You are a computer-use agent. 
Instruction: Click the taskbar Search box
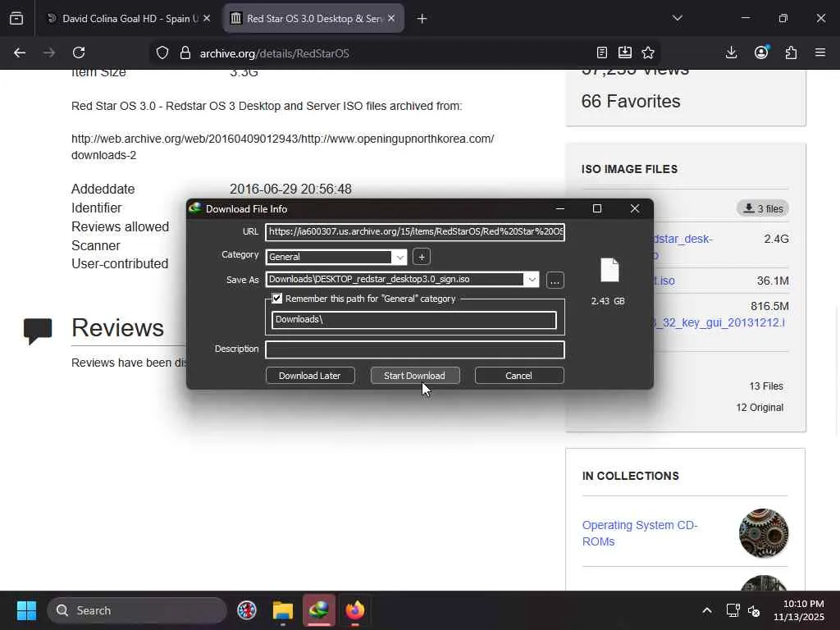pyautogui.click(x=137, y=610)
